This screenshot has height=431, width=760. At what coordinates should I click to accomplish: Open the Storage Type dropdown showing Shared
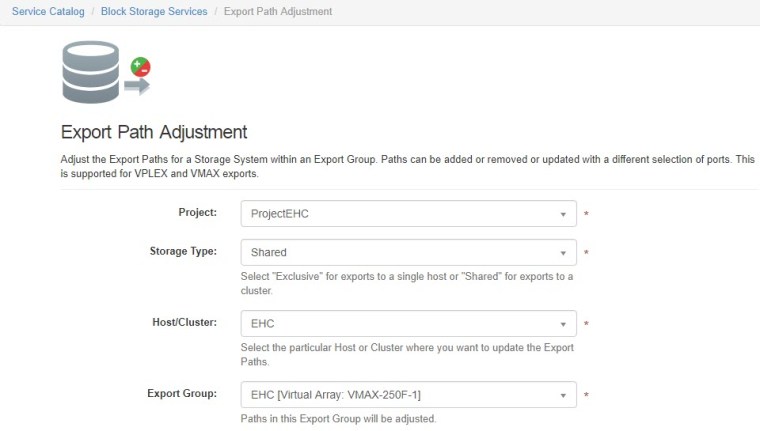400,252
